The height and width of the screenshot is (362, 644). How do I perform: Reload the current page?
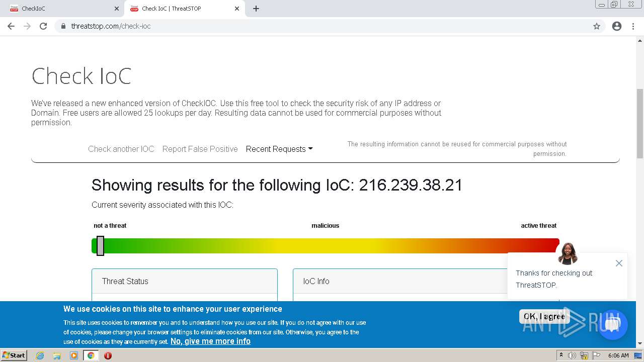[x=43, y=26]
